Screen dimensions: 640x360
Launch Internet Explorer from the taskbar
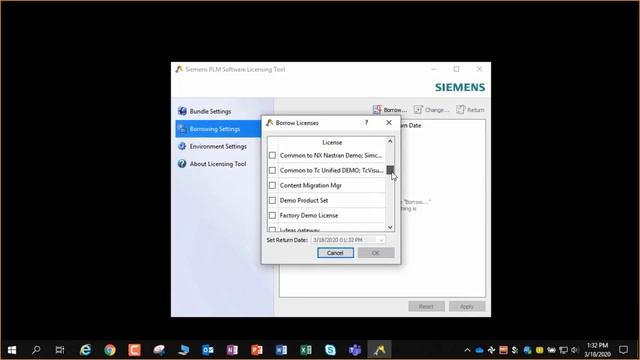[85, 350]
